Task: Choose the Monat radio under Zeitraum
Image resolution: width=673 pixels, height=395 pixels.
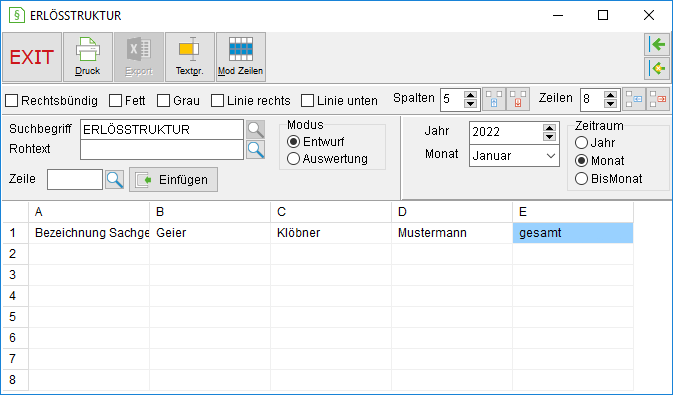Action: (582, 161)
